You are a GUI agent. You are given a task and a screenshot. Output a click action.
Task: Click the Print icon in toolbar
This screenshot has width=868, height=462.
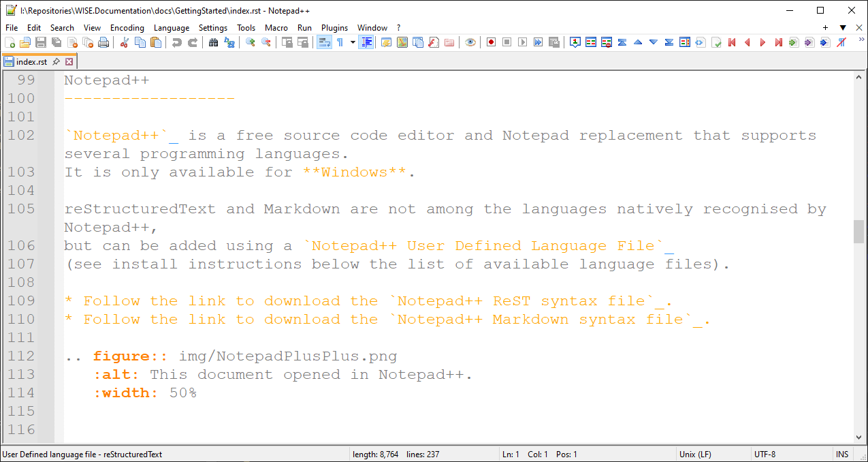tap(103, 42)
